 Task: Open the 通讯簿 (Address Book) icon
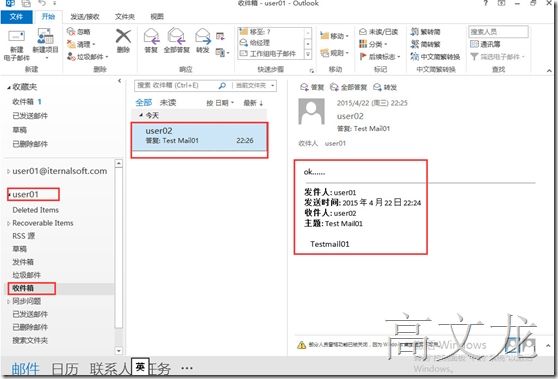(x=485, y=44)
